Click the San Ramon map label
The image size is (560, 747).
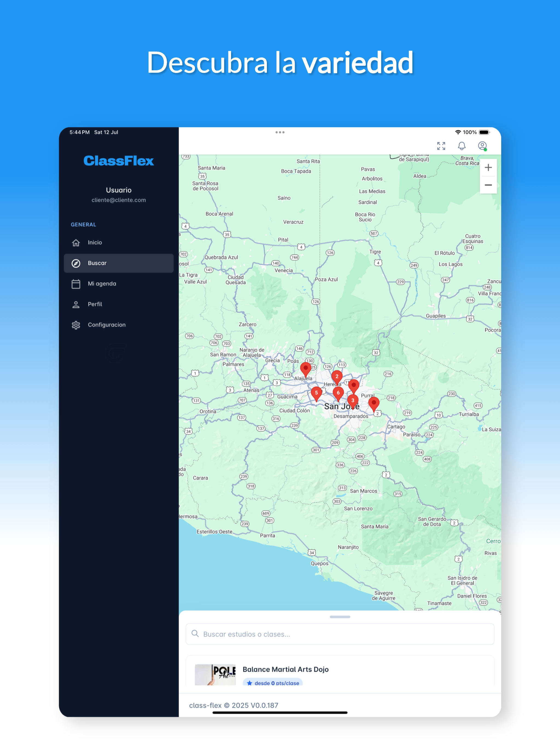coord(223,355)
